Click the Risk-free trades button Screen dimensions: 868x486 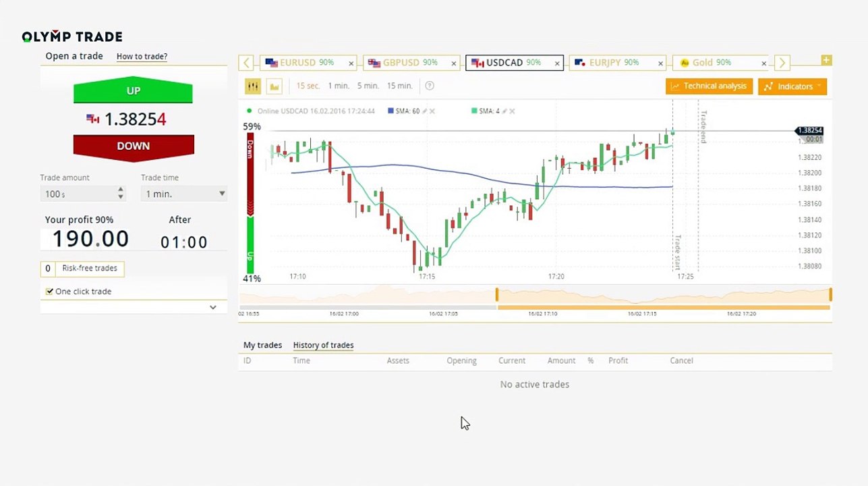pos(82,269)
